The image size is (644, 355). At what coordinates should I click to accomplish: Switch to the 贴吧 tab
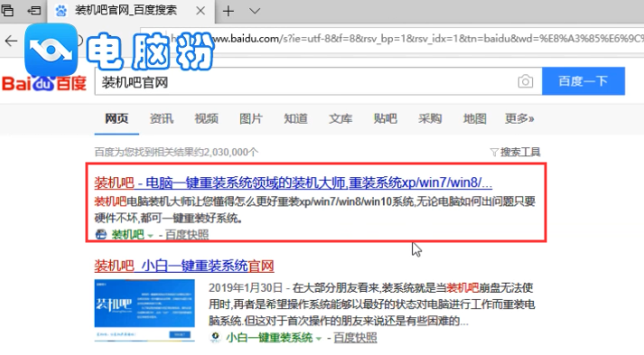(386, 118)
